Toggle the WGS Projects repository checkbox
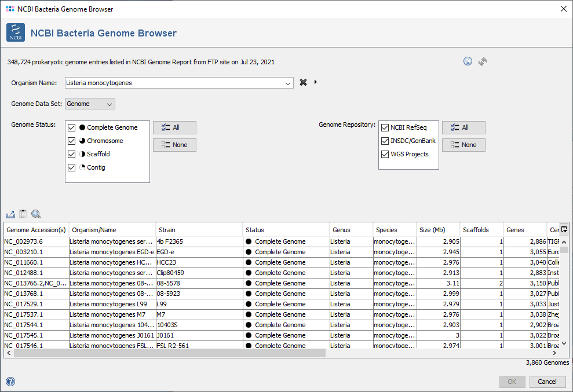573x392 pixels. pos(385,154)
